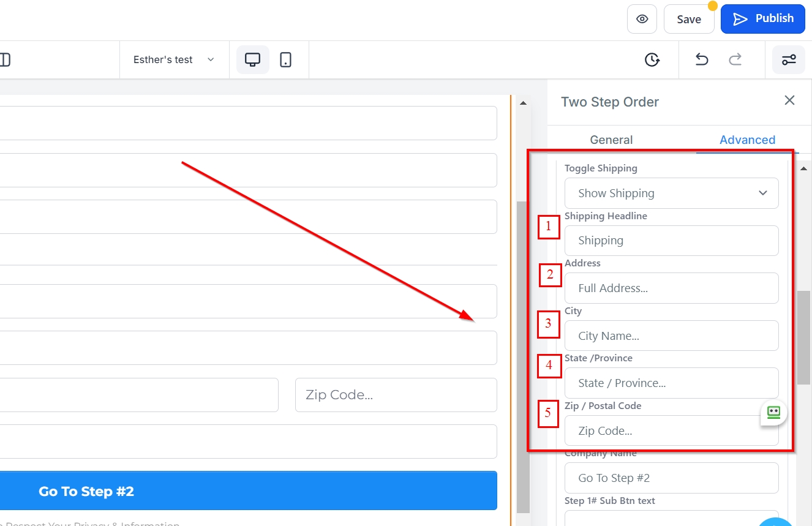This screenshot has height=526, width=812.
Task: Expand the Esther's test dropdown
Action: [x=174, y=59]
